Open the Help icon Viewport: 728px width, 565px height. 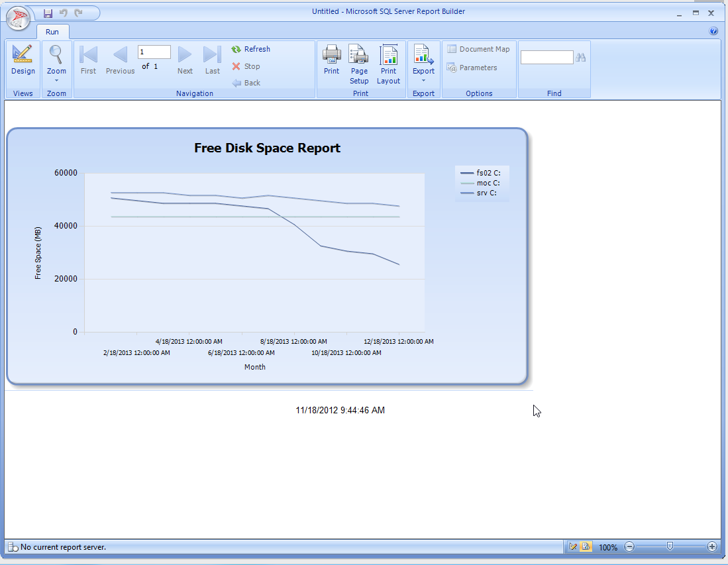[x=713, y=31]
